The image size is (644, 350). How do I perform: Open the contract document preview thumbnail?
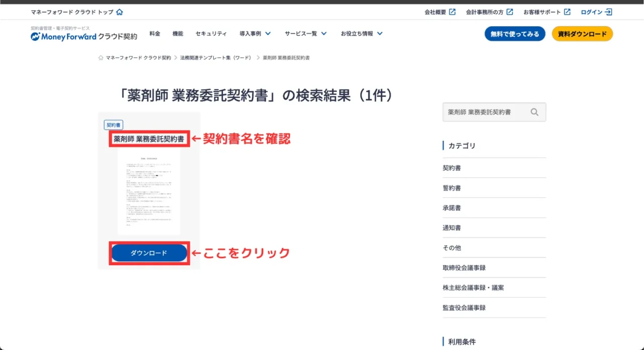[149, 191]
